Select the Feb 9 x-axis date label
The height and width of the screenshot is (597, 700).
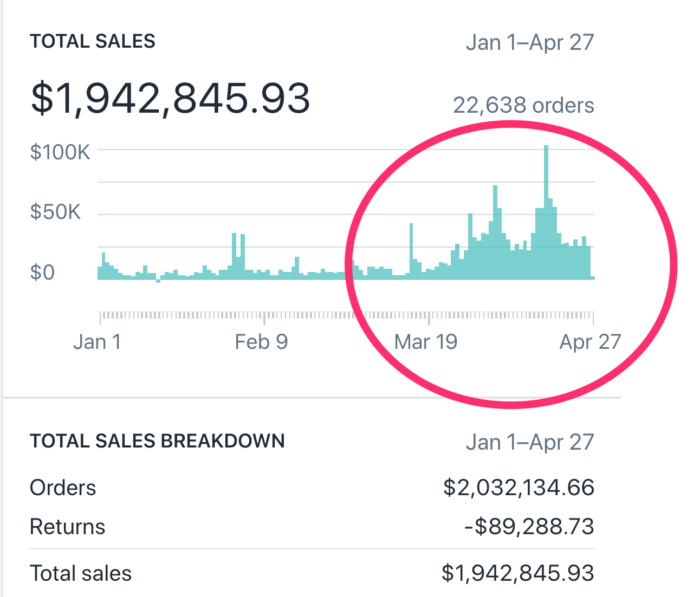pos(261,342)
